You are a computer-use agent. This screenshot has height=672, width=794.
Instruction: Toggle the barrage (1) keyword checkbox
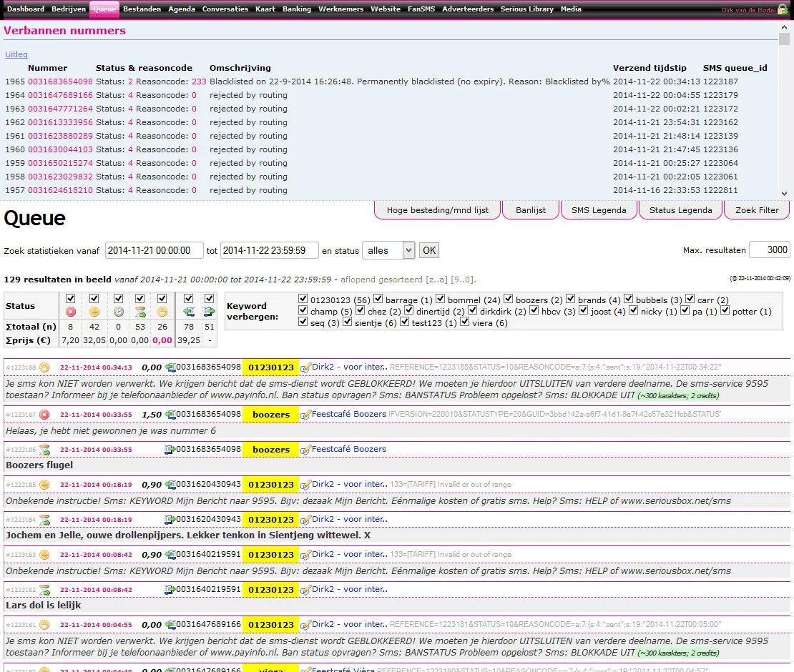(378, 299)
